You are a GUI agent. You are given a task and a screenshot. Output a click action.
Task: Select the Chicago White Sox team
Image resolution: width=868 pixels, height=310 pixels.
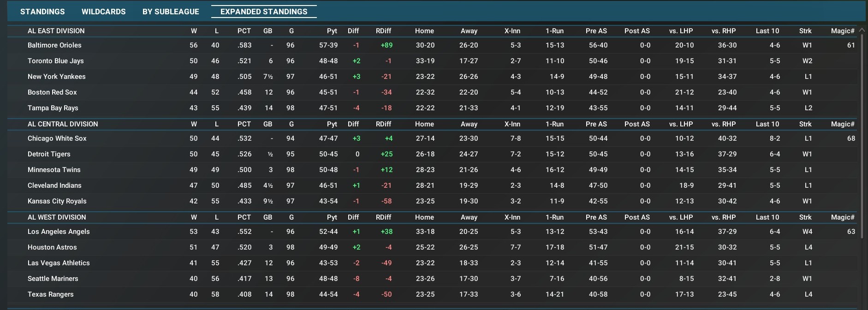57,138
